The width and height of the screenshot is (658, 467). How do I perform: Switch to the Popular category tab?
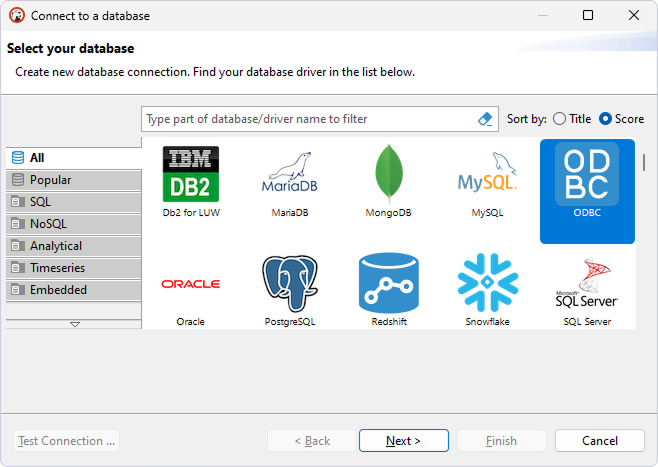click(x=73, y=180)
